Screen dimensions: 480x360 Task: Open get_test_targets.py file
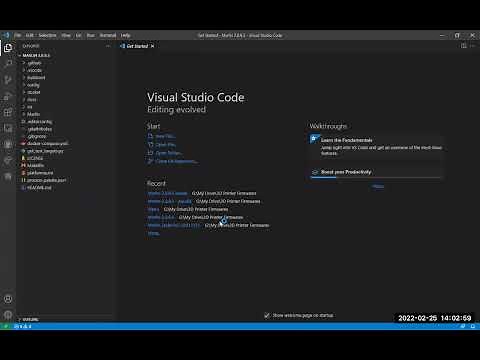click(45, 151)
